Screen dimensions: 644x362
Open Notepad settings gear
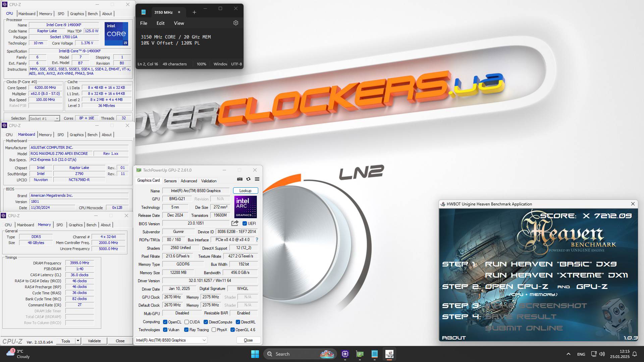[236, 23]
